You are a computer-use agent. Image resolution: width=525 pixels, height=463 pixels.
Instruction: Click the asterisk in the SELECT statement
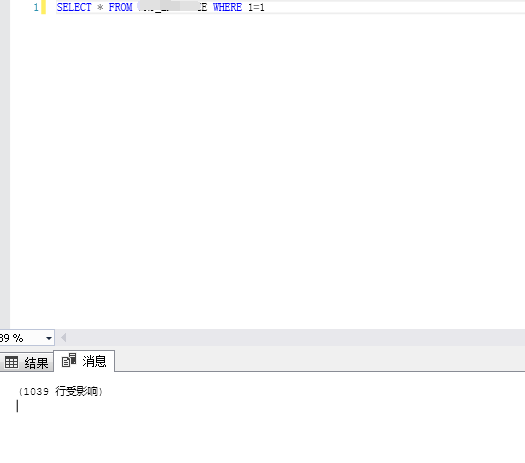point(100,7)
